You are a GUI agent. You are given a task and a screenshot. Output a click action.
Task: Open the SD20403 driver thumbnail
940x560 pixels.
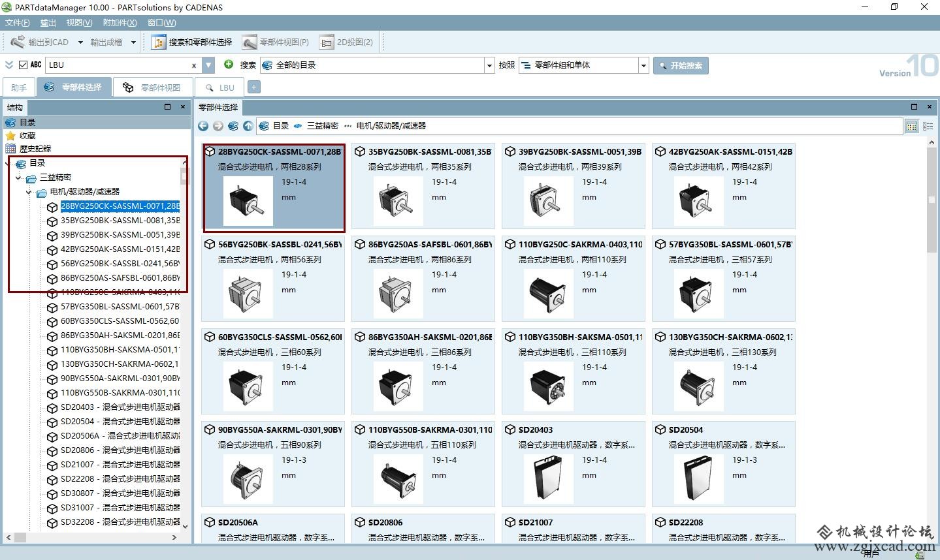[x=549, y=479]
